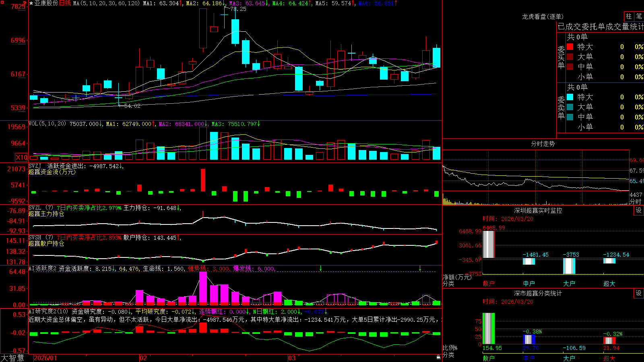Click the 02 month marker on the timeline

pyautogui.click(x=143, y=358)
